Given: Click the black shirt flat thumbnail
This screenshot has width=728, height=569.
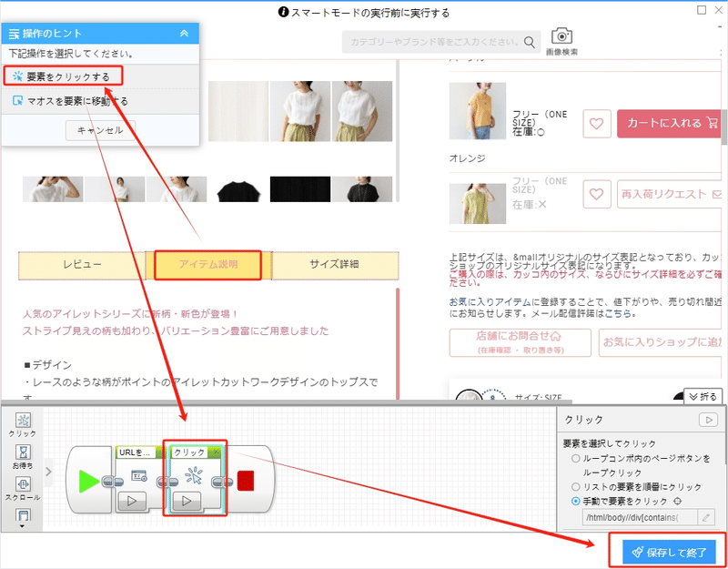Looking at the screenshot, I should (x=238, y=189).
